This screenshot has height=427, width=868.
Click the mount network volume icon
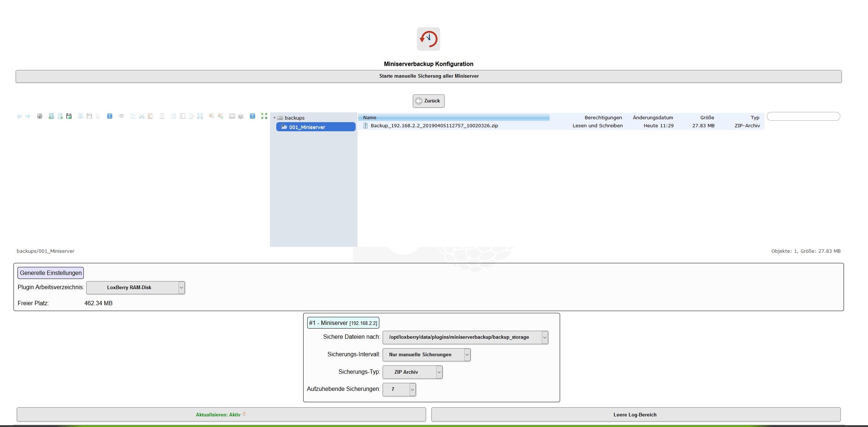point(40,116)
